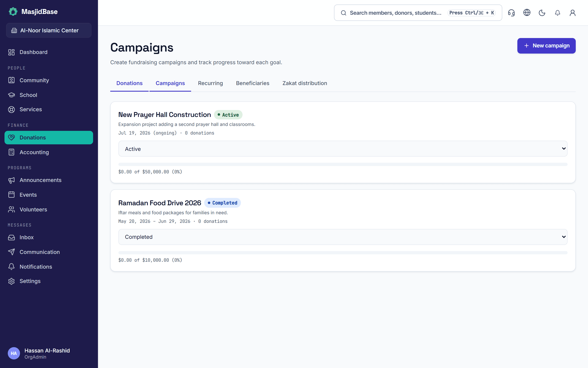This screenshot has height=368, width=588.
Task: Open Communication in sidebar
Action: click(x=49, y=252)
